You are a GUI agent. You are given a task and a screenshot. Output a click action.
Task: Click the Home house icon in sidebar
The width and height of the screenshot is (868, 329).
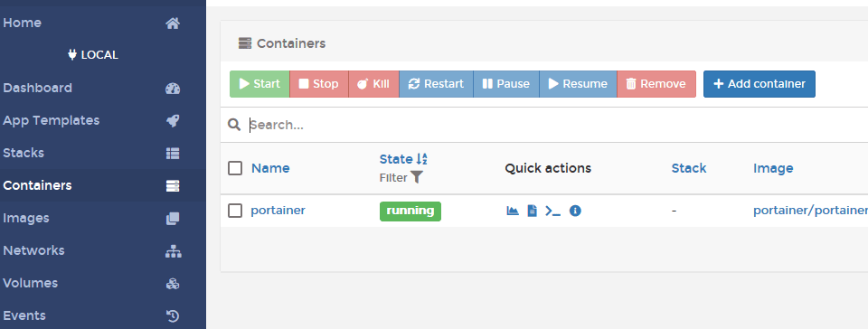173,23
